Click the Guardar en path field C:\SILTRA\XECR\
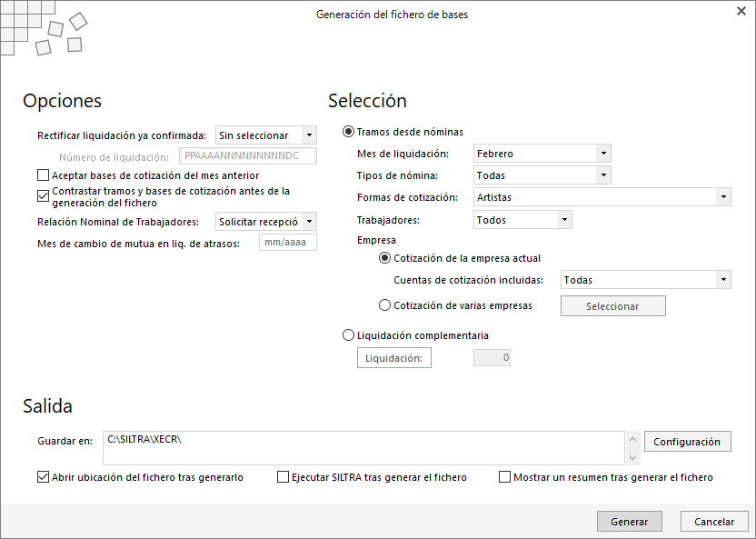The image size is (756, 539). coord(363,448)
